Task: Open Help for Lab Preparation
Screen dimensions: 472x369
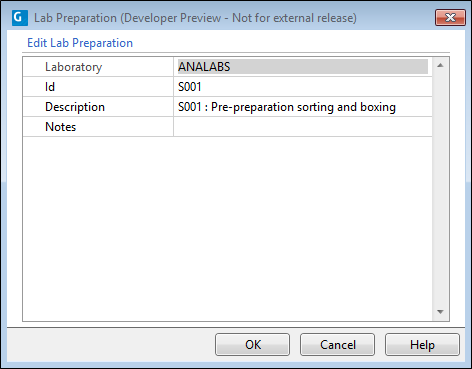Action: click(x=422, y=345)
